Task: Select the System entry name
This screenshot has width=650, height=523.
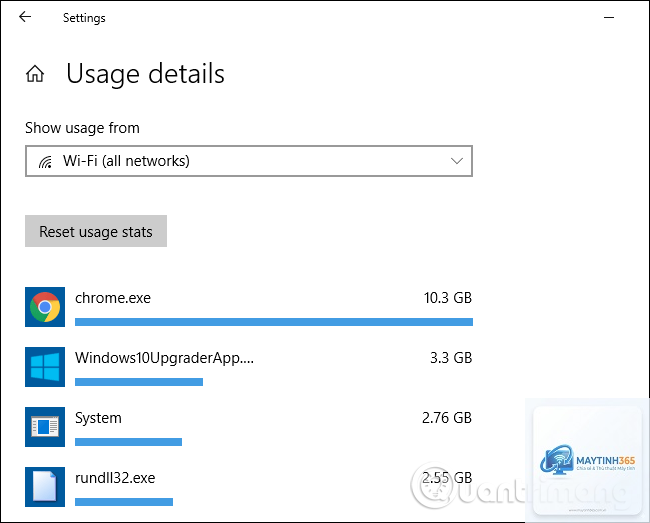Action: click(98, 418)
